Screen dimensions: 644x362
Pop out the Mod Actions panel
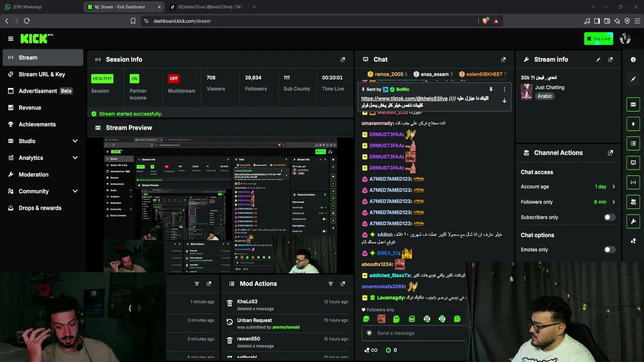click(x=343, y=284)
